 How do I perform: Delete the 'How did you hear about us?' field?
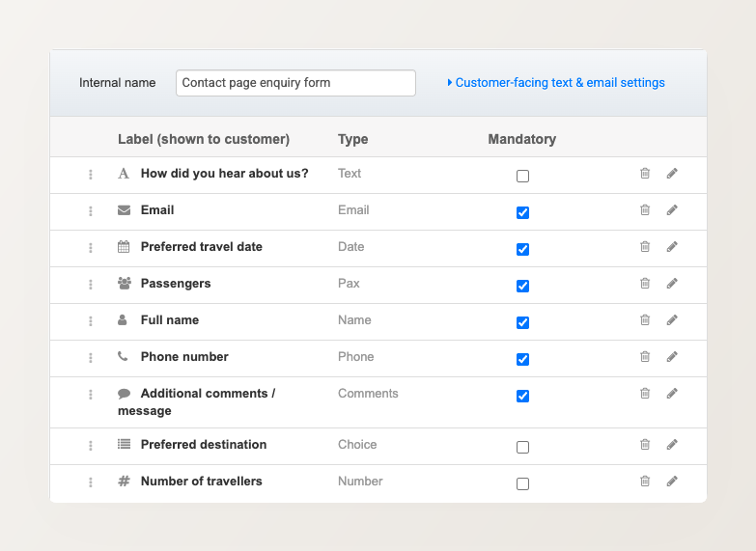click(x=645, y=173)
